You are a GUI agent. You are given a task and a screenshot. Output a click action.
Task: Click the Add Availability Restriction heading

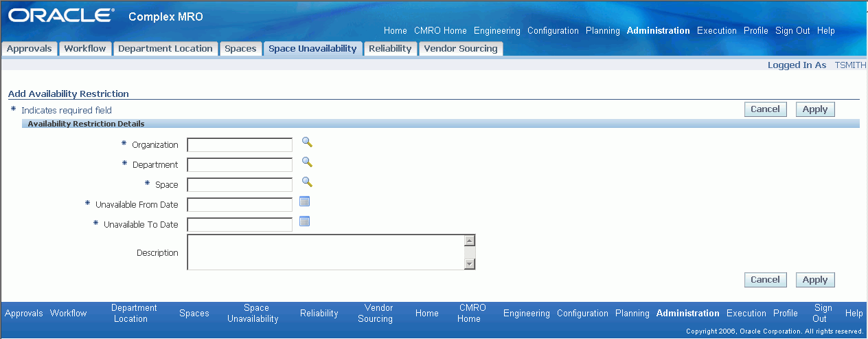[69, 94]
